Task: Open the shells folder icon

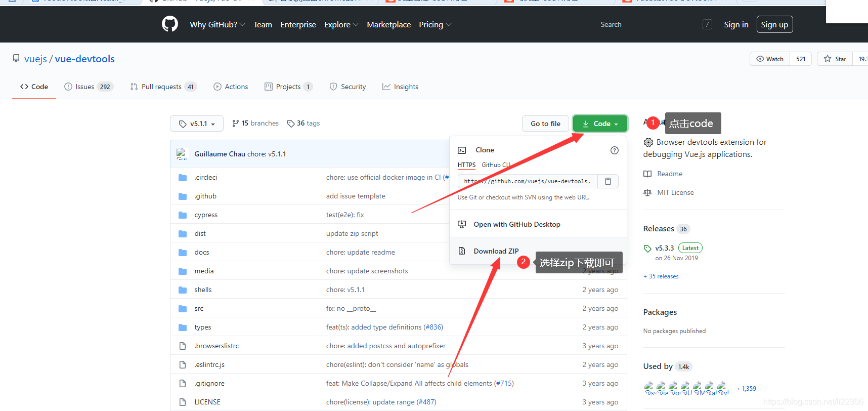Action: pyautogui.click(x=183, y=290)
